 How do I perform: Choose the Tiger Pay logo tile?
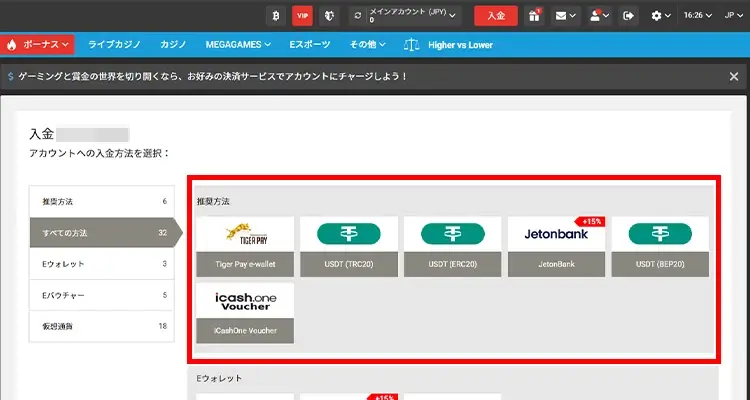point(245,234)
